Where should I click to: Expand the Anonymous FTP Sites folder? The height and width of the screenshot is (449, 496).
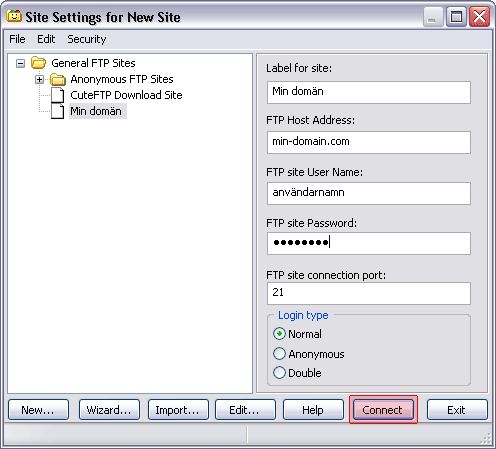[39, 79]
